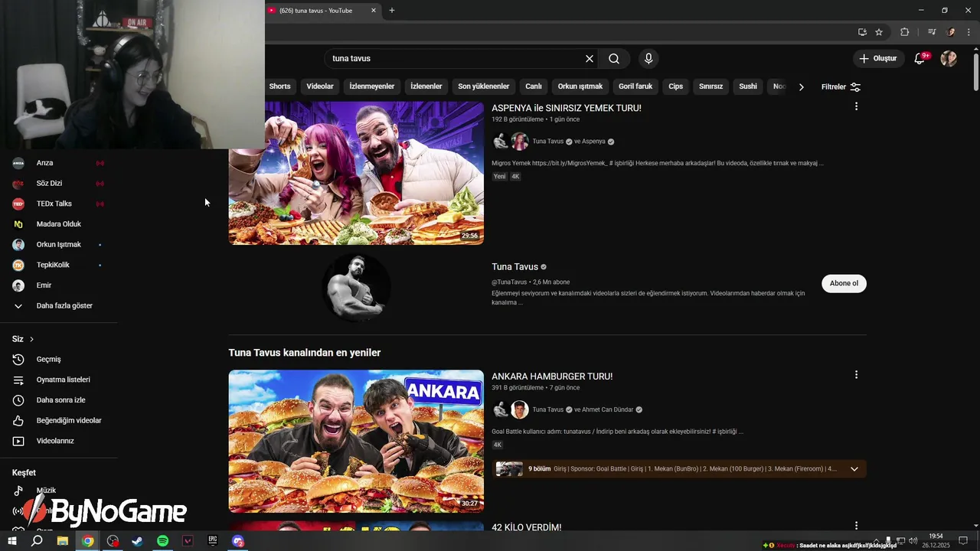Image resolution: width=980 pixels, height=551 pixels.
Task: Bookmark this page with the star icon
Action: click(879, 32)
